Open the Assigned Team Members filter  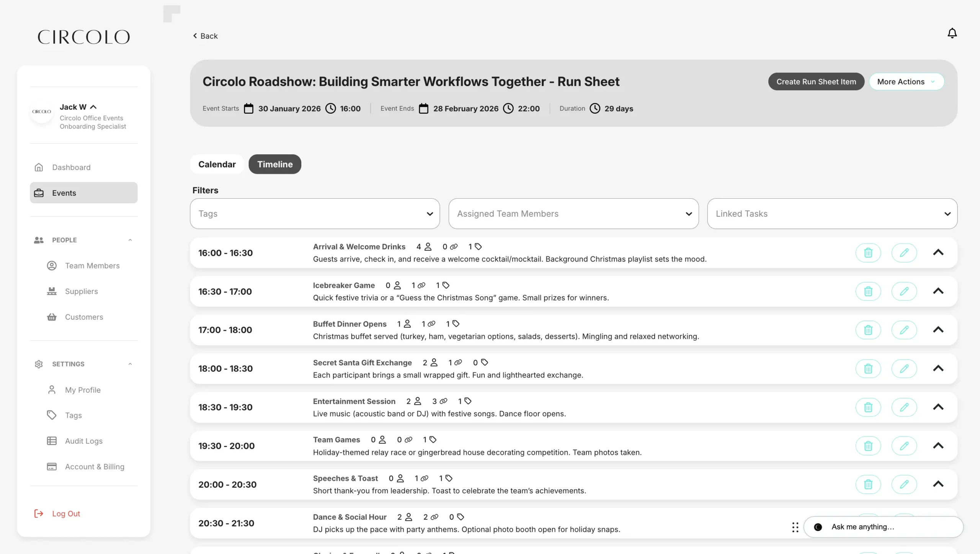click(x=573, y=214)
